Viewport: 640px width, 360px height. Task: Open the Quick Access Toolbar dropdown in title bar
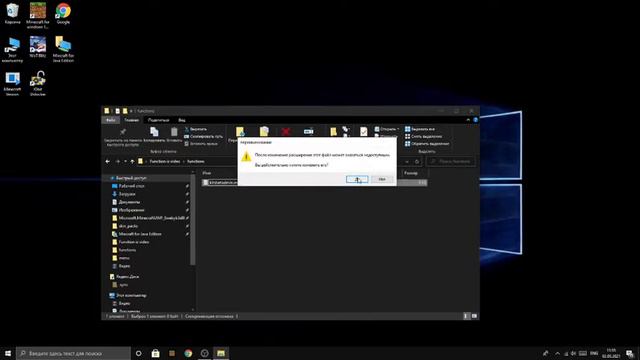(131, 111)
